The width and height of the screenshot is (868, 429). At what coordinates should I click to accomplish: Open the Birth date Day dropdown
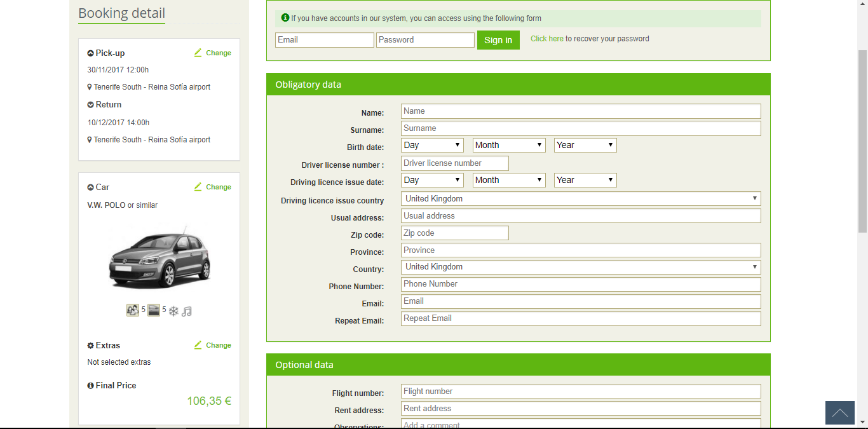pyautogui.click(x=432, y=145)
